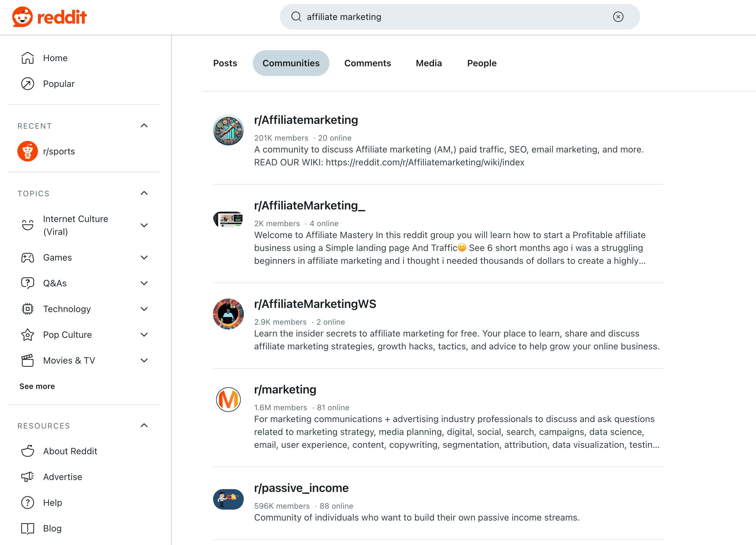
Task: Expand the Pop Culture topic chevron
Action: [x=144, y=335]
